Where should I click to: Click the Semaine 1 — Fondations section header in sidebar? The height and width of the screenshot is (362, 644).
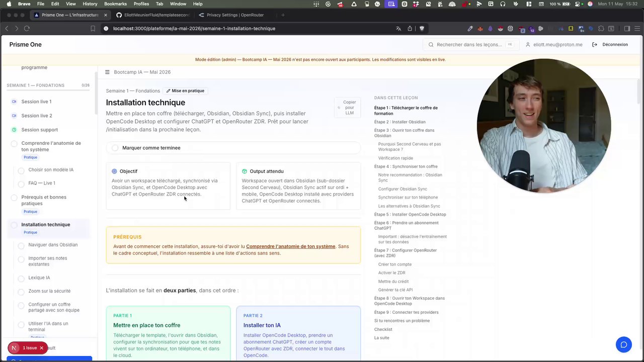pyautogui.click(x=36, y=85)
